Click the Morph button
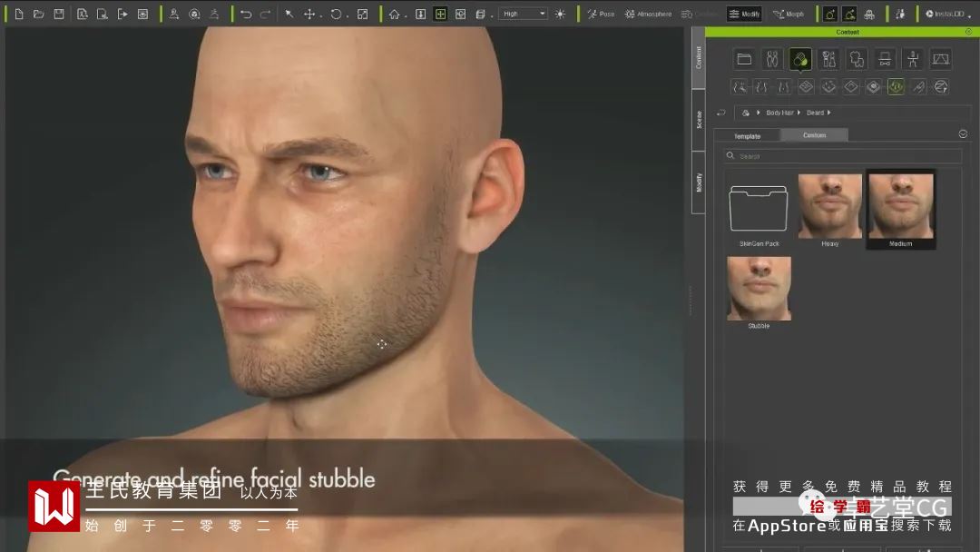 (789, 14)
